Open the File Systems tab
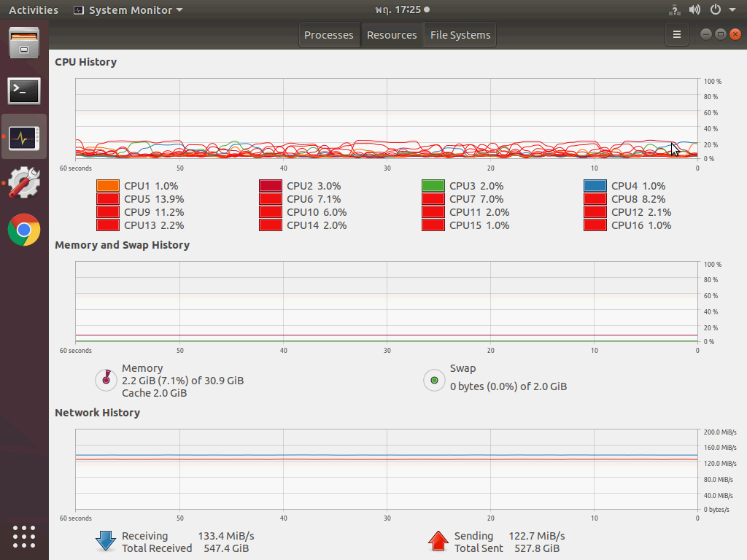Screen dimensions: 747x560 click(x=460, y=35)
